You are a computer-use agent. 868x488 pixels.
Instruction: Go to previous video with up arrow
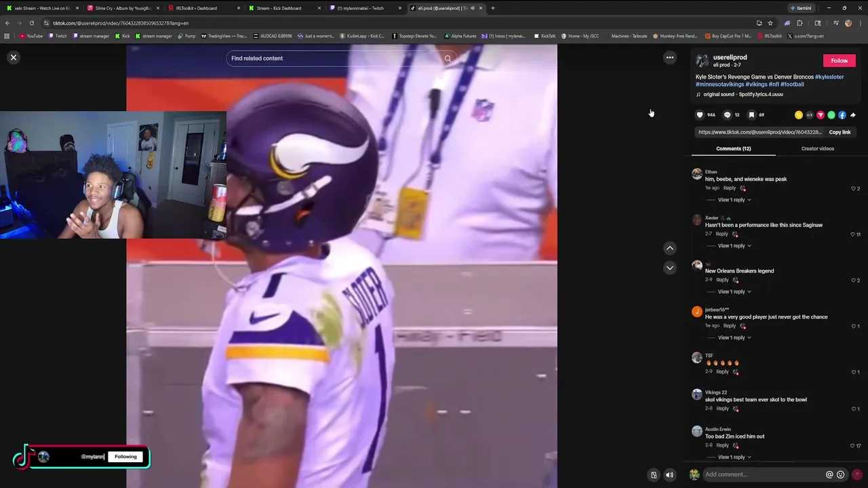pos(670,248)
